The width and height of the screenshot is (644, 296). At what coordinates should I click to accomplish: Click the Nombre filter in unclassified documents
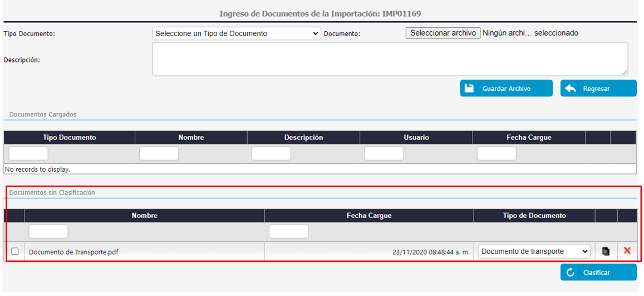pos(48,231)
